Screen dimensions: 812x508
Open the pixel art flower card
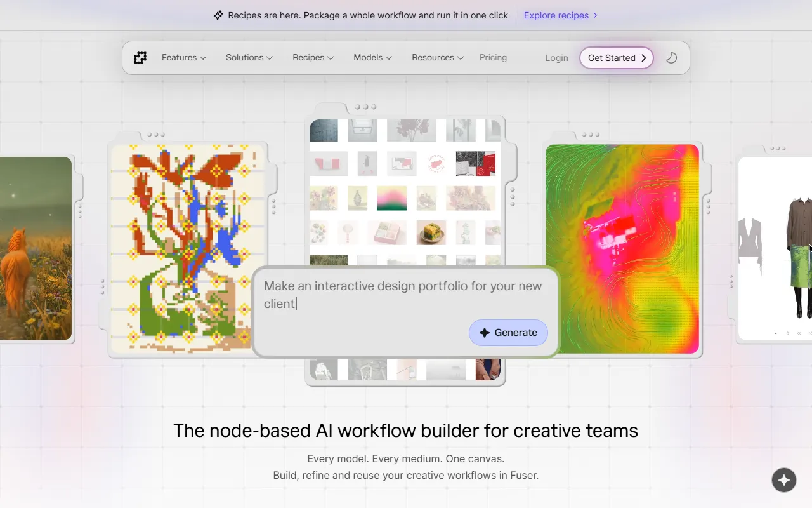(x=187, y=248)
